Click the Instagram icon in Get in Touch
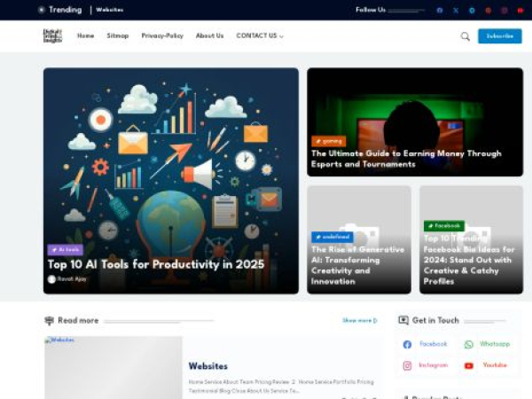The width and height of the screenshot is (532, 399). point(408,365)
